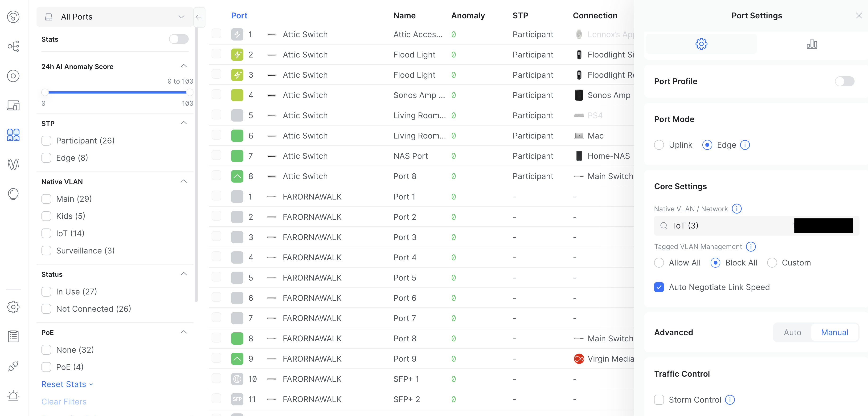The height and width of the screenshot is (416, 868).
Task: Click the anomaly slider maximum handle
Action: point(190,92)
